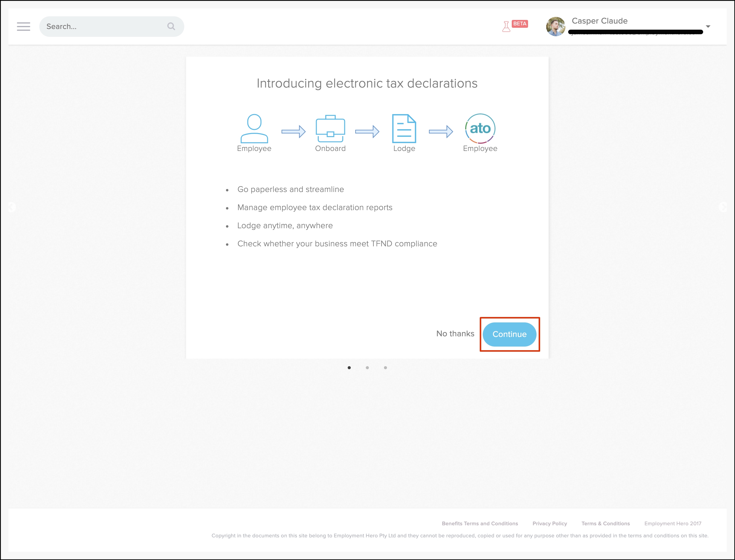Screen dimensions: 735x560
Task: Expand the user account dropdown arrow
Action: 708,26
